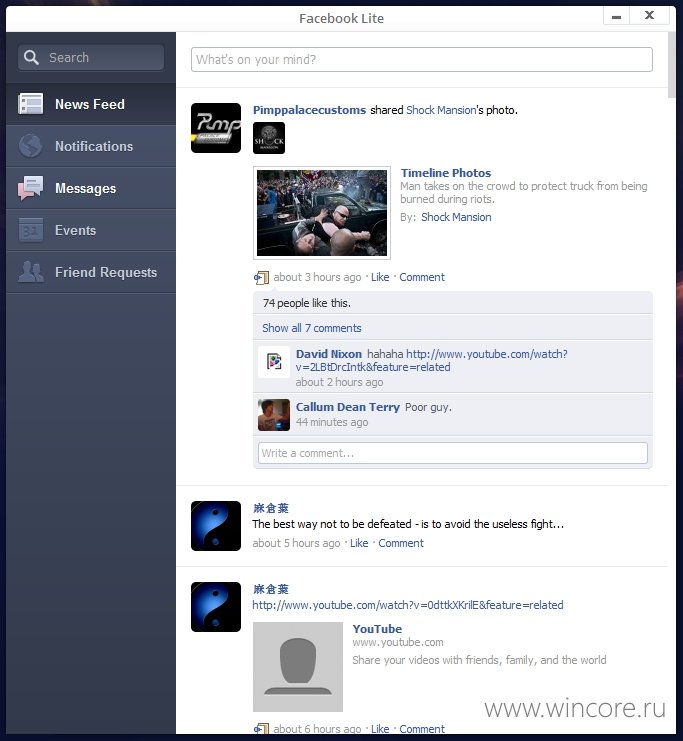Click '74 people like this.' text

307,303
